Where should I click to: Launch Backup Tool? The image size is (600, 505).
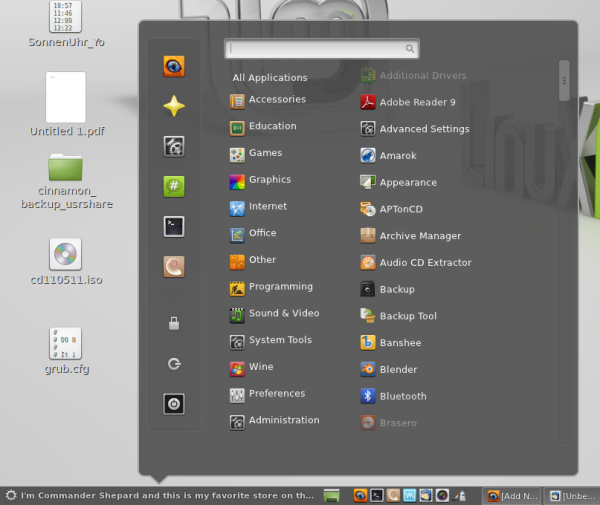click(x=399, y=316)
